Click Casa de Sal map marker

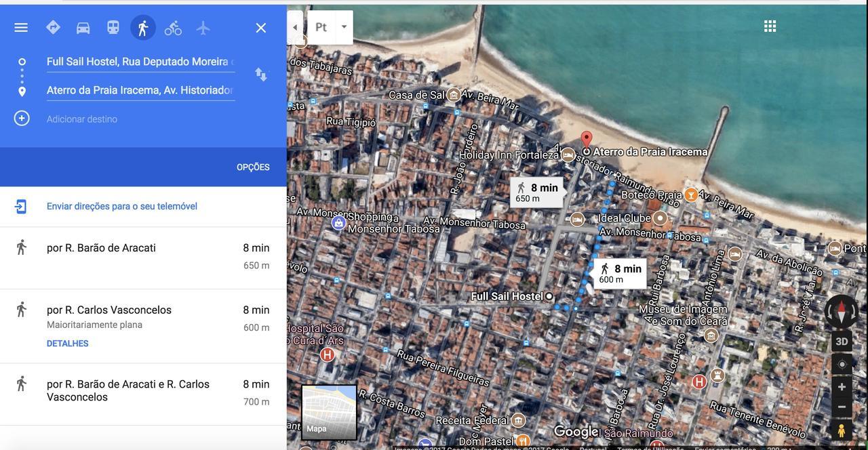pos(454,94)
